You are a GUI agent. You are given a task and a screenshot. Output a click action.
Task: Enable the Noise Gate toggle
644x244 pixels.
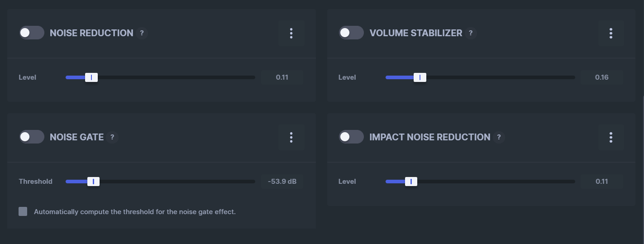click(x=32, y=137)
